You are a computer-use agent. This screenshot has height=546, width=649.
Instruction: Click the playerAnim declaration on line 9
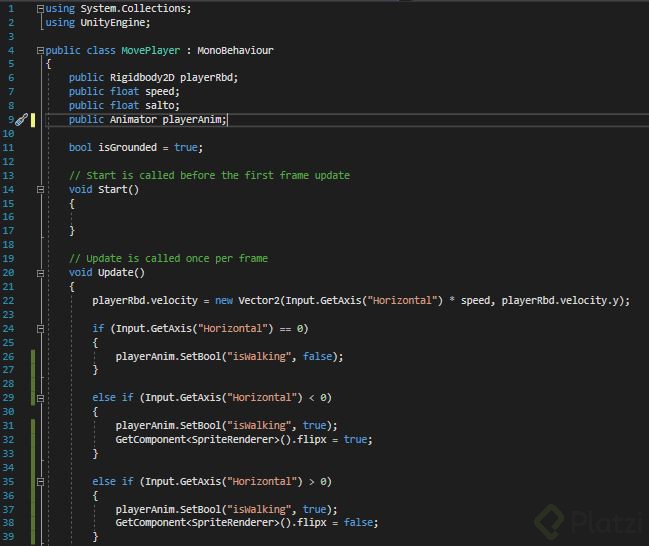(192, 119)
